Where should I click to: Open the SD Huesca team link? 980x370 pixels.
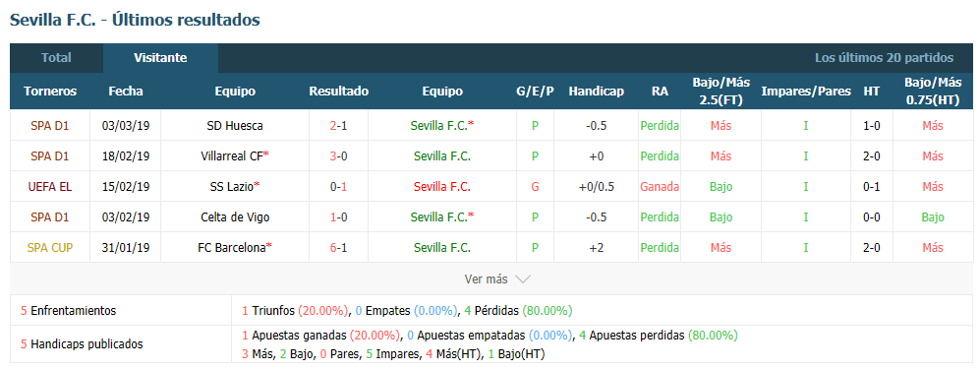click(234, 125)
